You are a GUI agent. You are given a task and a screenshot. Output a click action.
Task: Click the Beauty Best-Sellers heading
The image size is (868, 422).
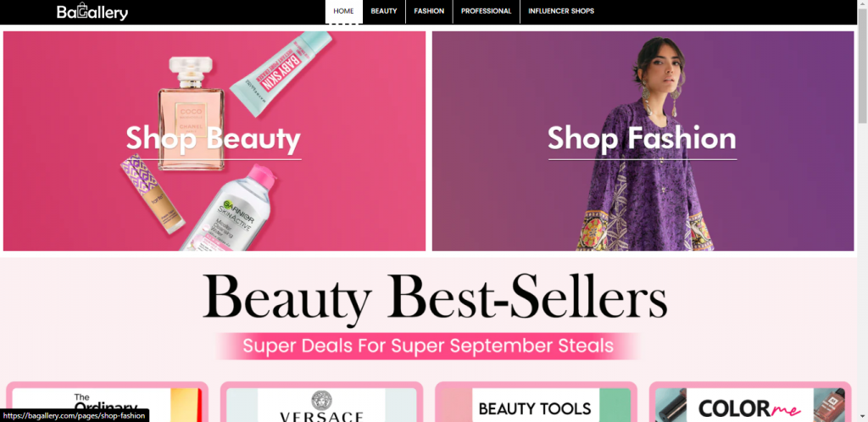(x=435, y=297)
